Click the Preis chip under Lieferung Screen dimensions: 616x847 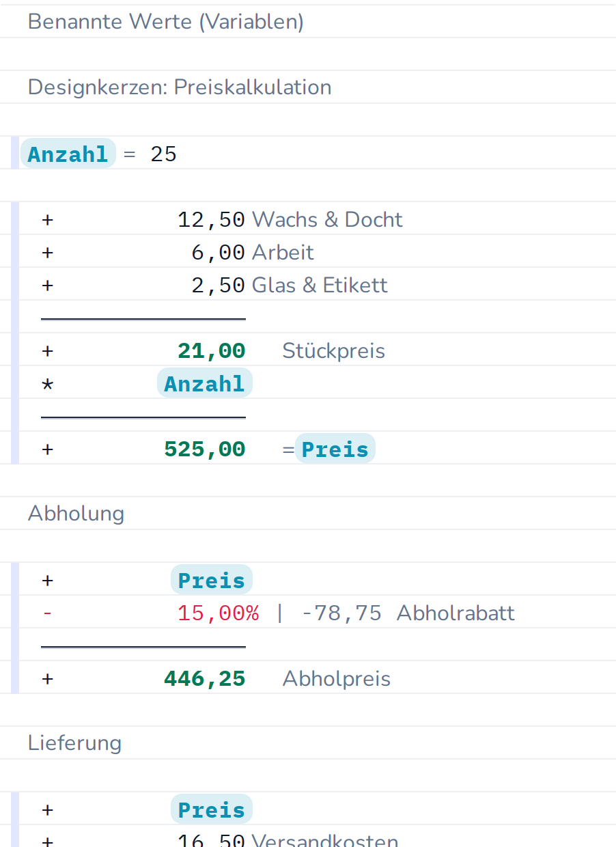point(211,809)
